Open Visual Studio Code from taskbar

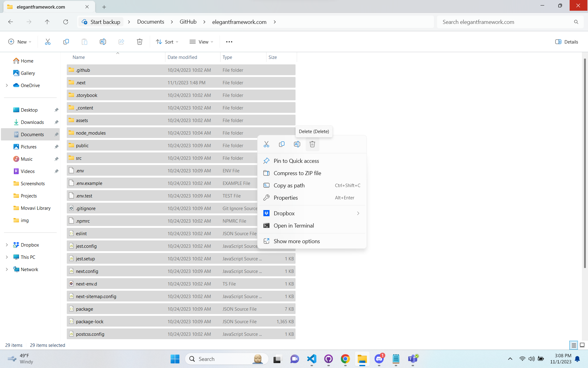[x=311, y=359]
